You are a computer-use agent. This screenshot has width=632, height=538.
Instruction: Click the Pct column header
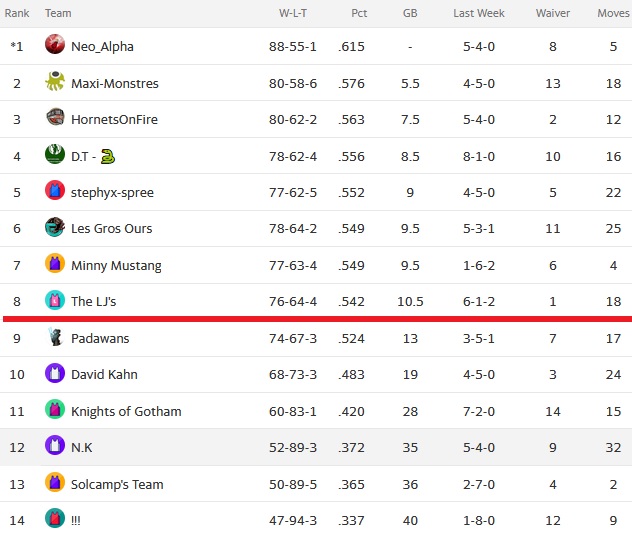(x=359, y=13)
